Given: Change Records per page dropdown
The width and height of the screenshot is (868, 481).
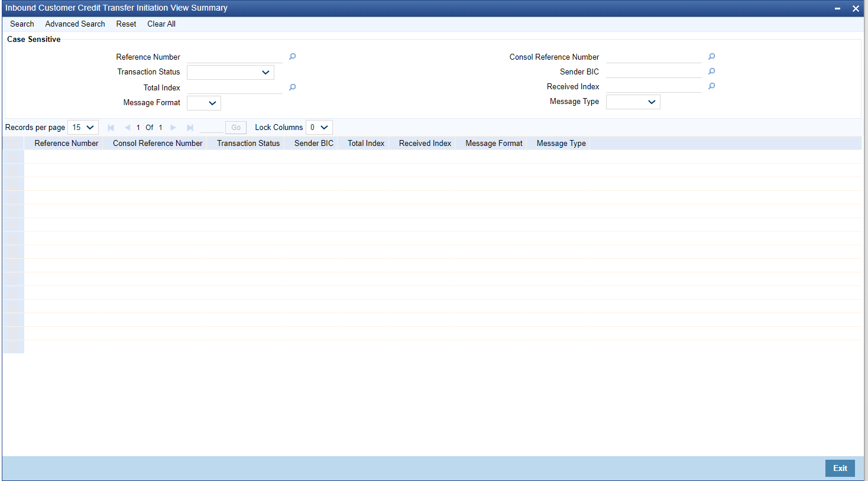Looking at the screenshot, I should click(x=83, y=128).
